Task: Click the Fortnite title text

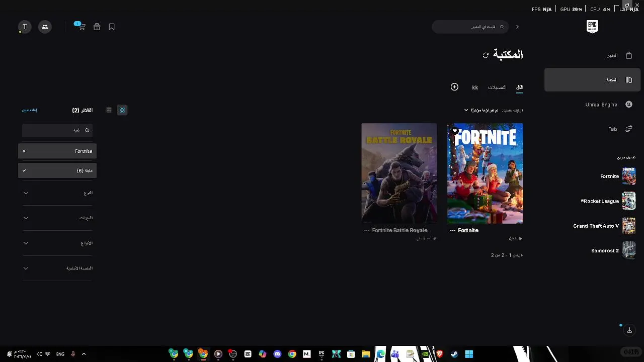Action: [x=468, y=231]
